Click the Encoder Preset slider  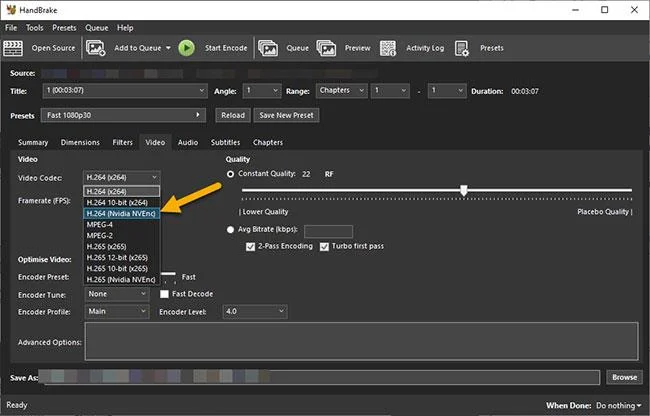click(x=169, y=276)
